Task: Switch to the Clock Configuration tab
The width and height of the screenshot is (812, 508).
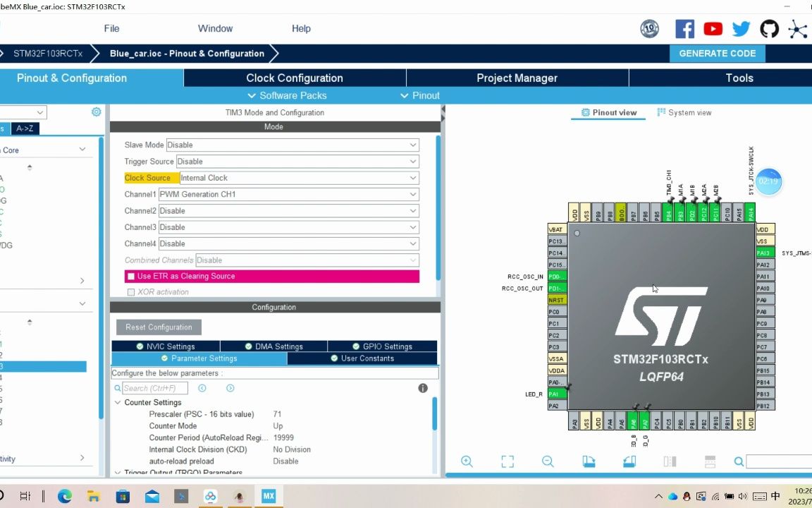Action: (294, 78)
